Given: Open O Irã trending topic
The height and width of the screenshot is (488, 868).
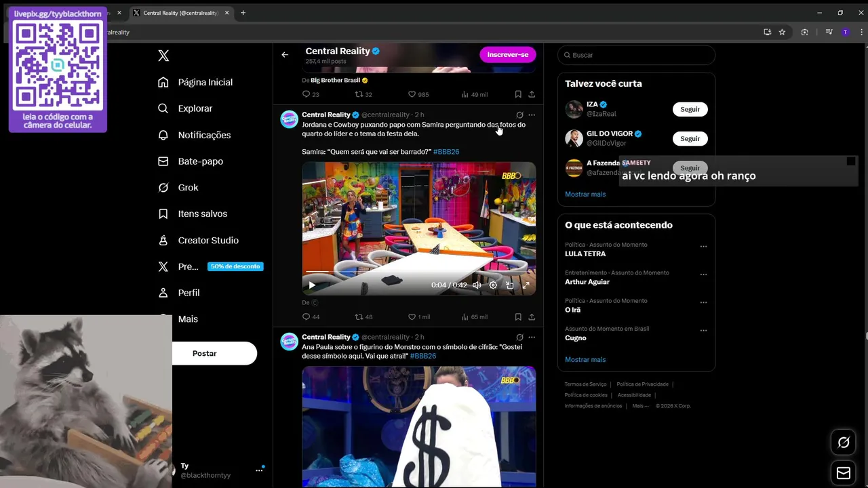Looking at the screenshot, I should (x=572, y=310).
